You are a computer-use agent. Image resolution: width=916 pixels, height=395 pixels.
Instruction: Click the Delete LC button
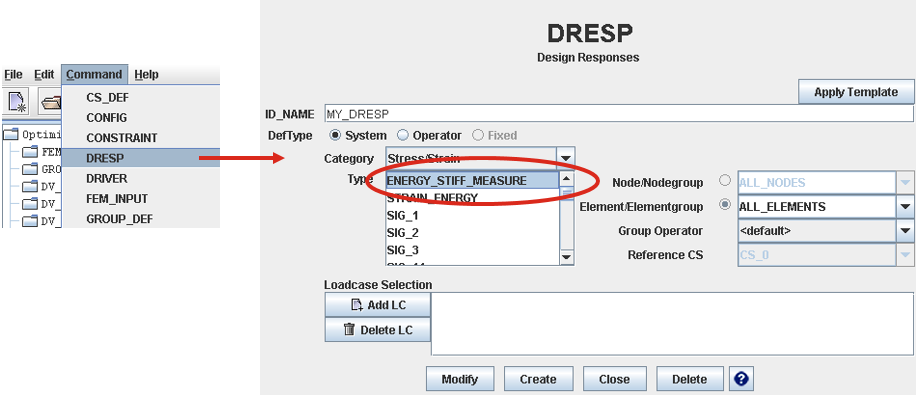(x=378, y=330)
